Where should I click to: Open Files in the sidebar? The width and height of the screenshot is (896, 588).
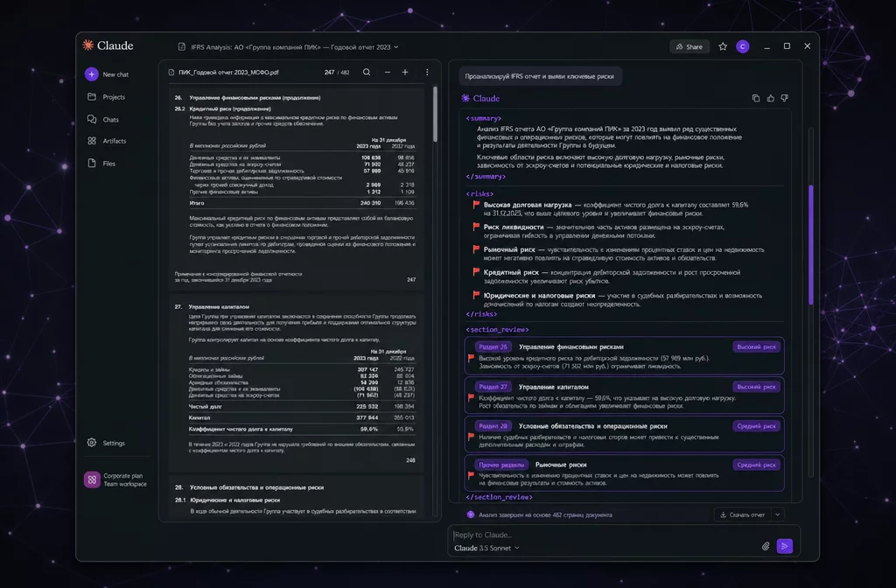(x=101, y=164)
